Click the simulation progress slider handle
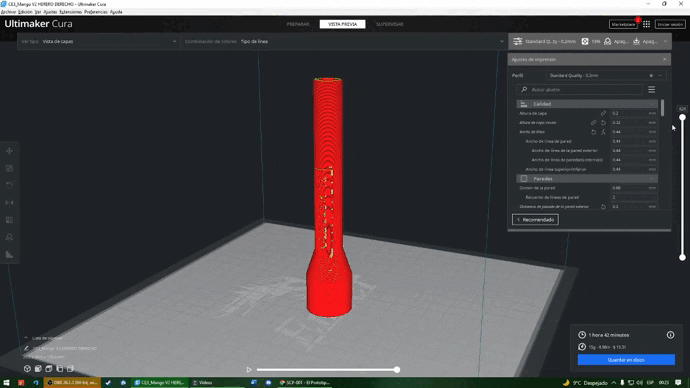The image size is (690, 388). pos(397,370)
